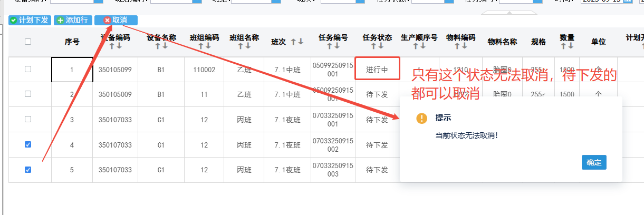Sort 数量 column ascending

[x=563, y=46]
